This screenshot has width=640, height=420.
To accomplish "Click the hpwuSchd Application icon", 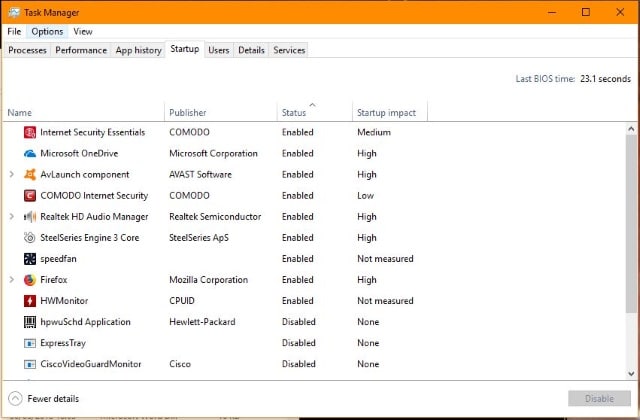I will pos(30,322).
